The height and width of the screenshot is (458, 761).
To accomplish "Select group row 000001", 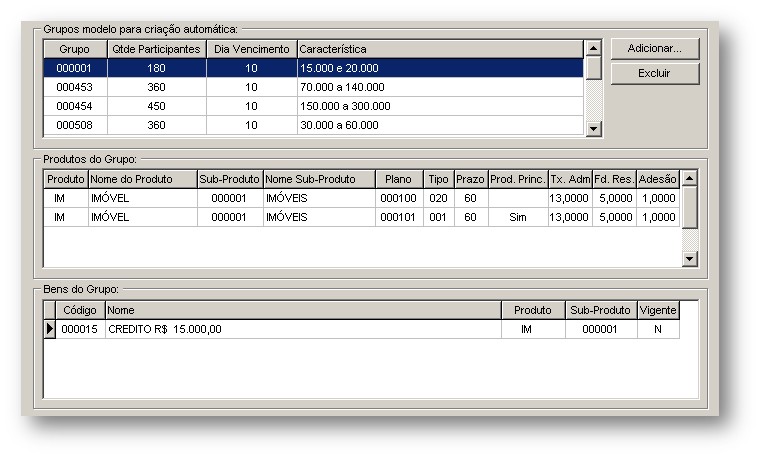I will click(314, 68).
